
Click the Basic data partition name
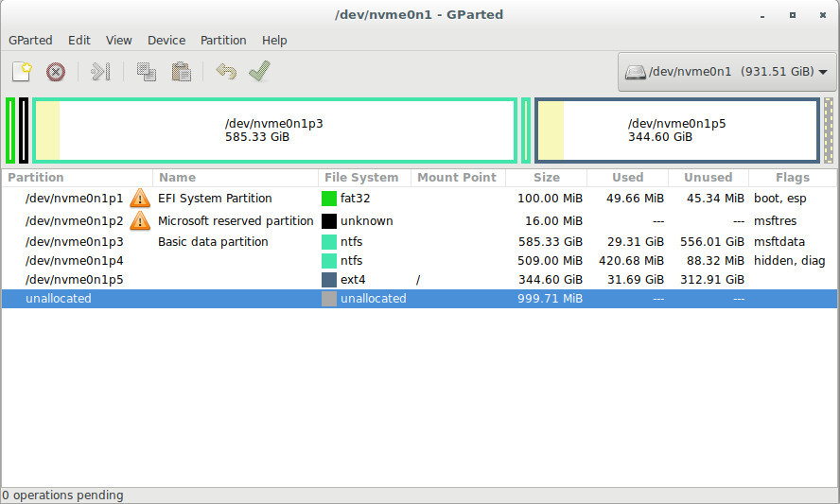[x=213, y=241]
